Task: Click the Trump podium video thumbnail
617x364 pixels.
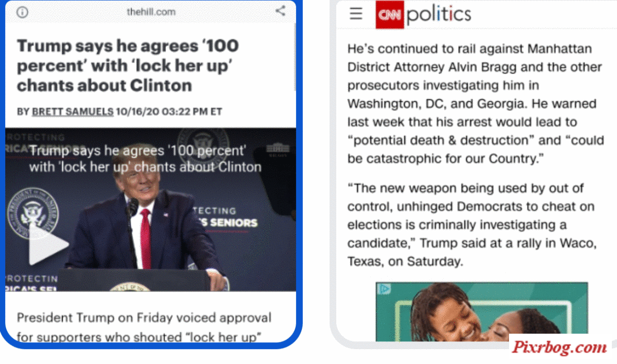Action: click(151, 209)
